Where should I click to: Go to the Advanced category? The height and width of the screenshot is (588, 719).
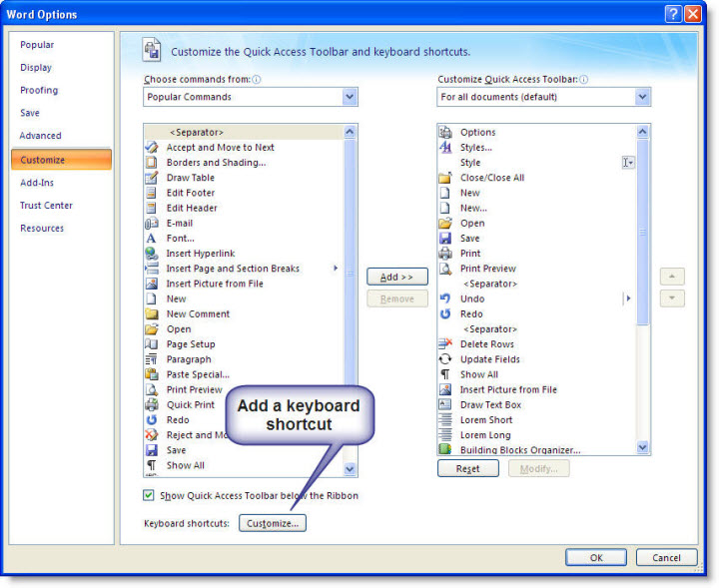click(40, 136)
